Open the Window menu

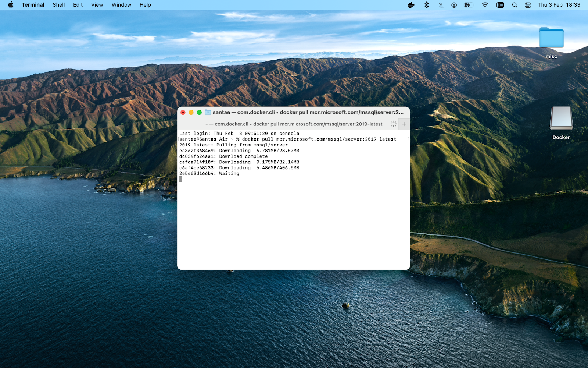pyautogui.click(x=121, y=5)
